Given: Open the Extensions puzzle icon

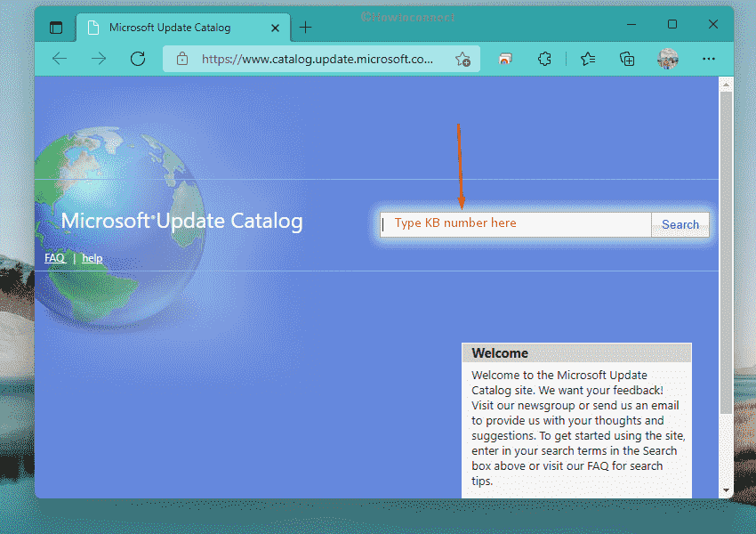Looking at the screenshot, I should pos(544,59).
